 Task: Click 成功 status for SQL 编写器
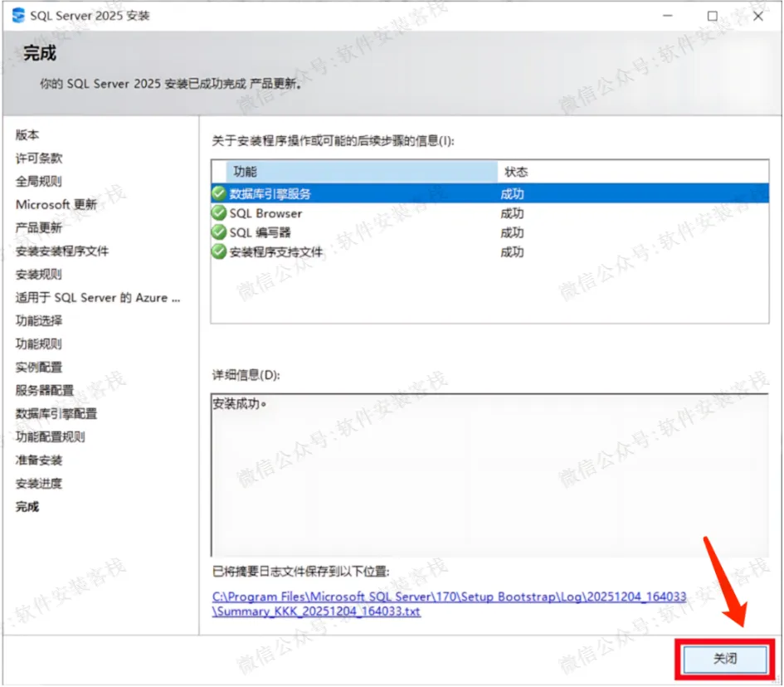click(512, 233)
